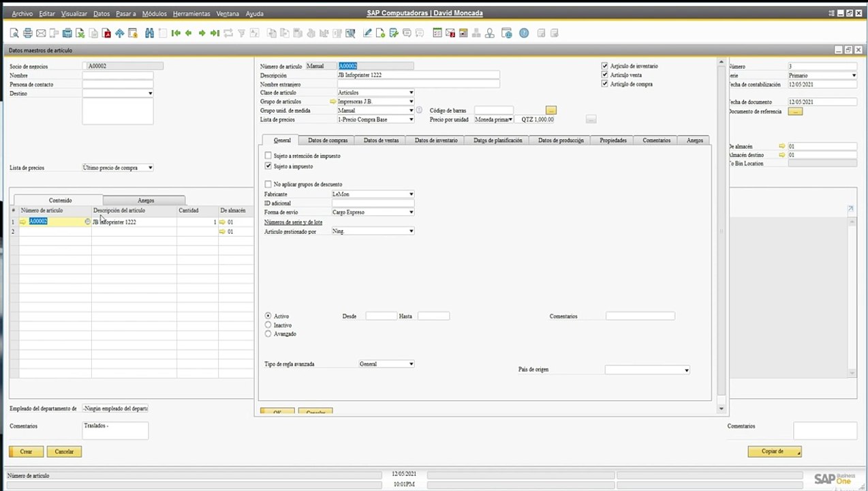Click the Nombre extranjero field

tap(418, 84)
